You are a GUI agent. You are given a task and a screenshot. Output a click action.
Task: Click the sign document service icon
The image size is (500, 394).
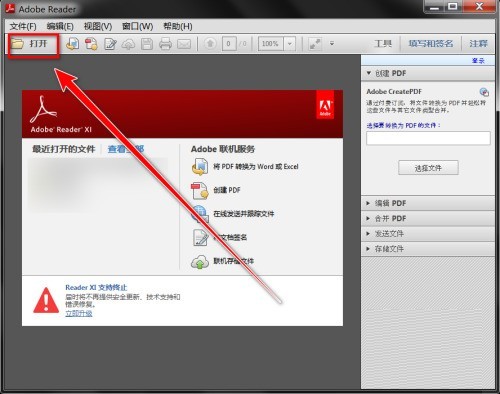200,238
